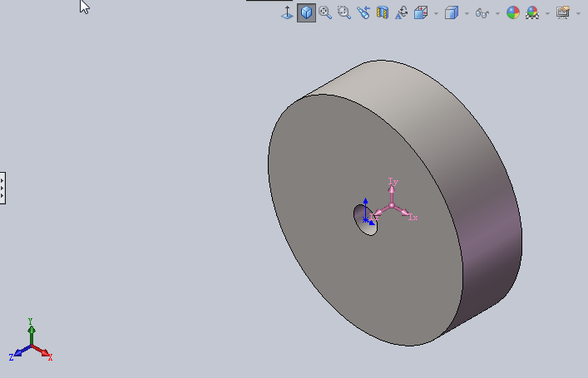Expand the Hide/Show Items dropdown arrow
The height and width of the screenshot is (378, 588).
[x=497, y=14]
